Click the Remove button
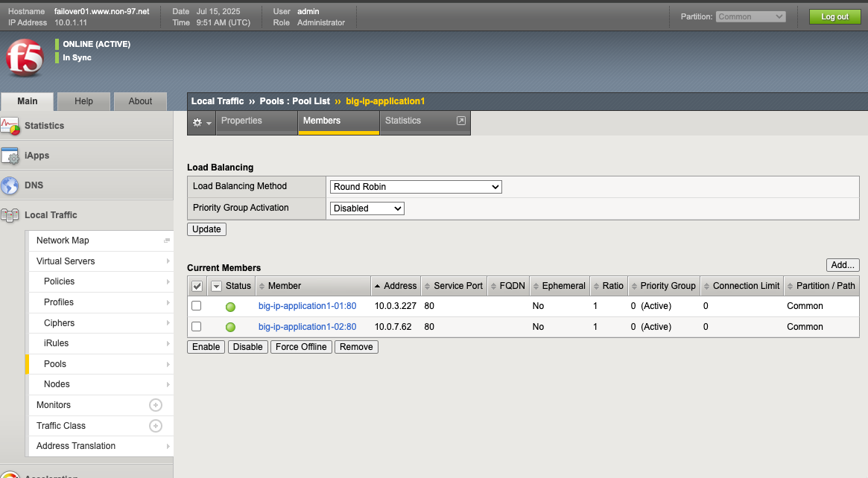 click(x=356, y=347)
